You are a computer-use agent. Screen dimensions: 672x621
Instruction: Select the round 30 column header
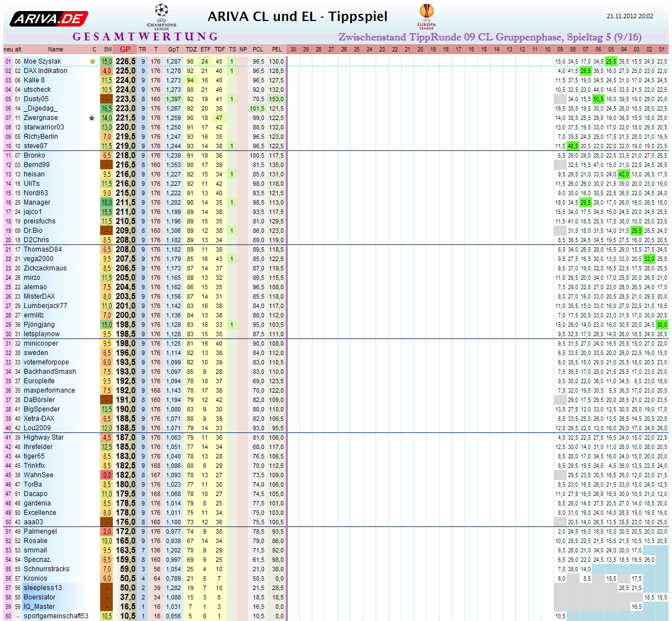pos(293,49)
